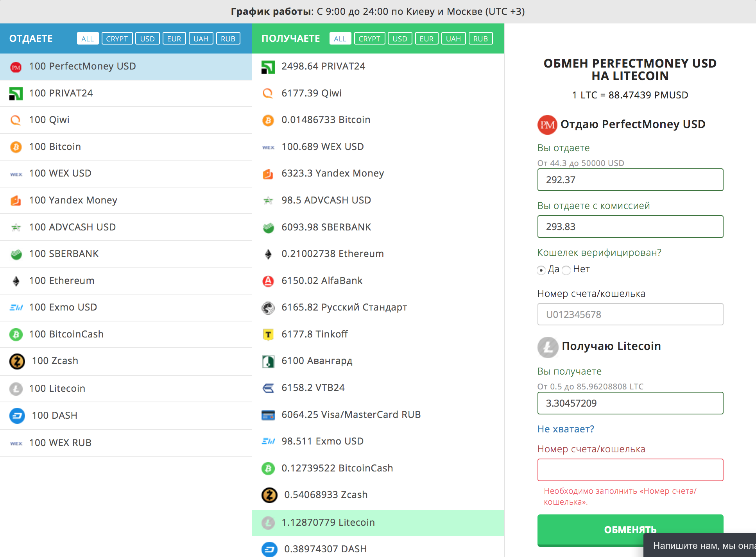Screen dimensions: 756x557
Task: Choose the Sberbank icon in receive list
Action: coord(268,227)
